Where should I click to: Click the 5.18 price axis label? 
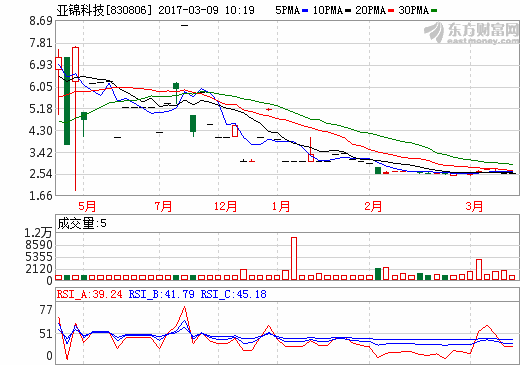pyautogui.click(x=41, y=109)
